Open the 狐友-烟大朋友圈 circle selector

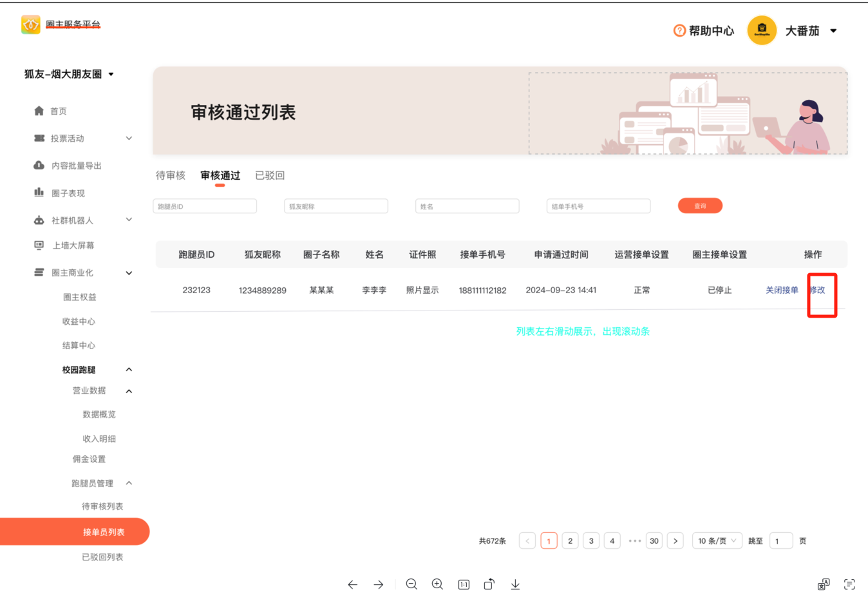click(x=69, y=74)
